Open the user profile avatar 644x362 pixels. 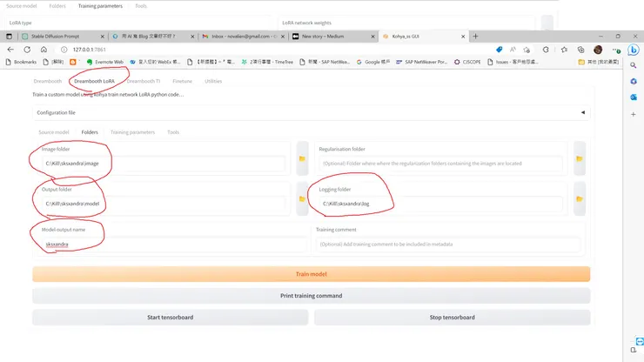tap(598, 50)
